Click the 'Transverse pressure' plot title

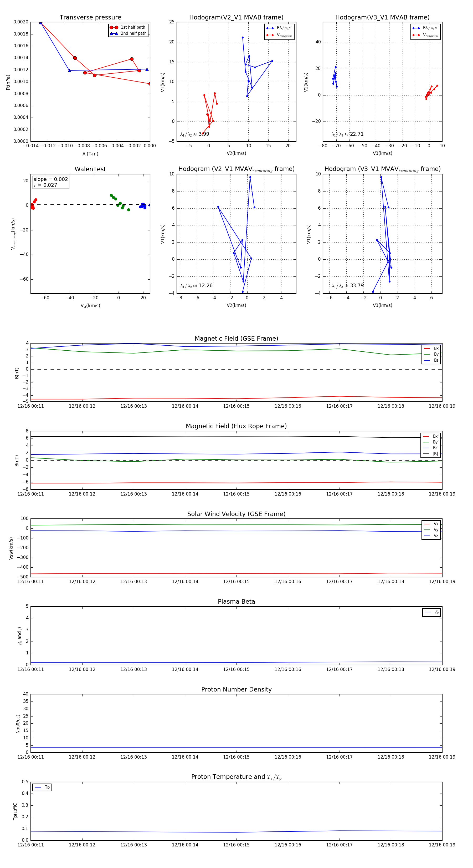click(90, 18)
